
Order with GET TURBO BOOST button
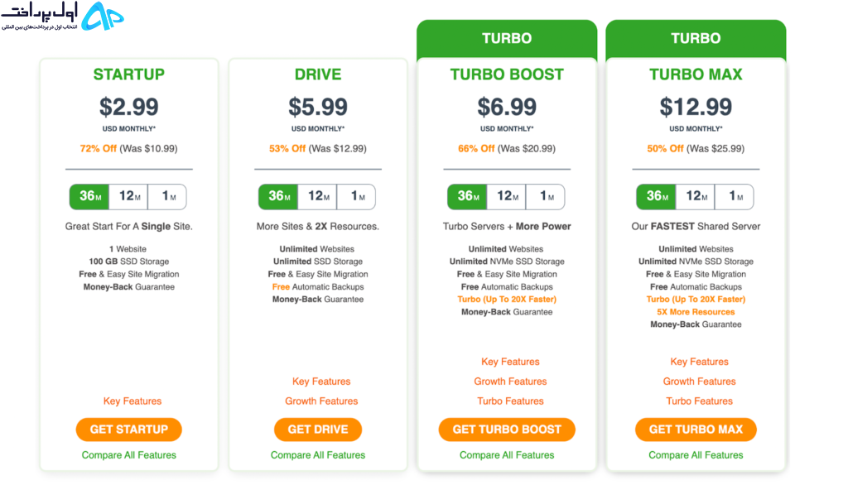click(x=507, y=430)
